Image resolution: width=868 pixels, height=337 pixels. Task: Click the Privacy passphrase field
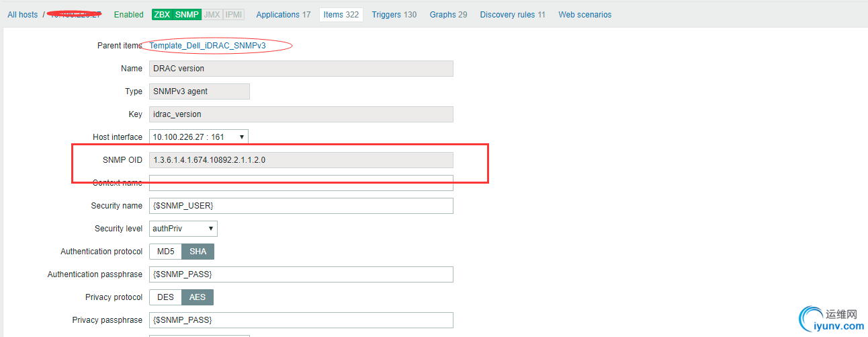tap(301, 320)
